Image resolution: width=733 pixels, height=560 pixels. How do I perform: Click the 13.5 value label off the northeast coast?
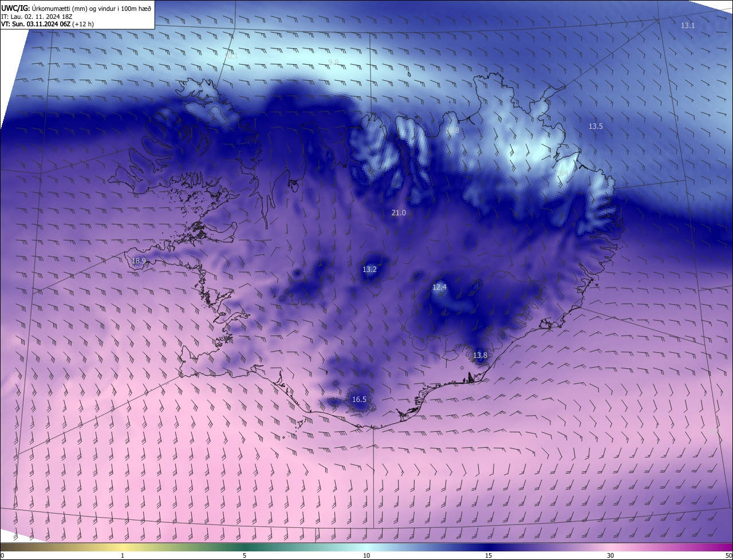click(596, 127)
